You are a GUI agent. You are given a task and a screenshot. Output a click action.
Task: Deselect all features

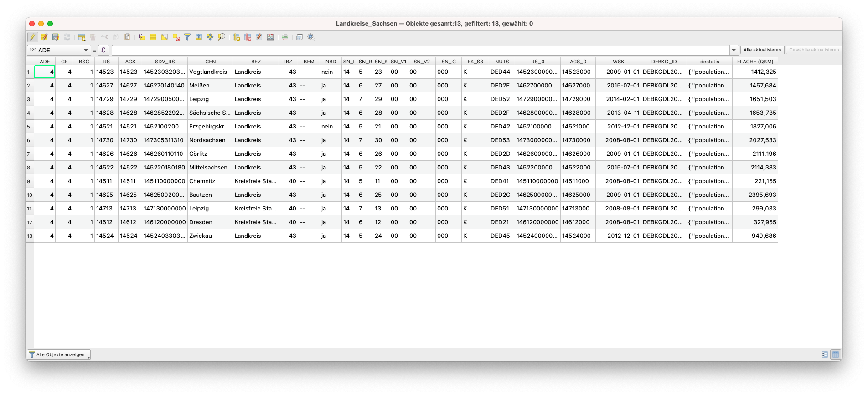tap(176, 37)
